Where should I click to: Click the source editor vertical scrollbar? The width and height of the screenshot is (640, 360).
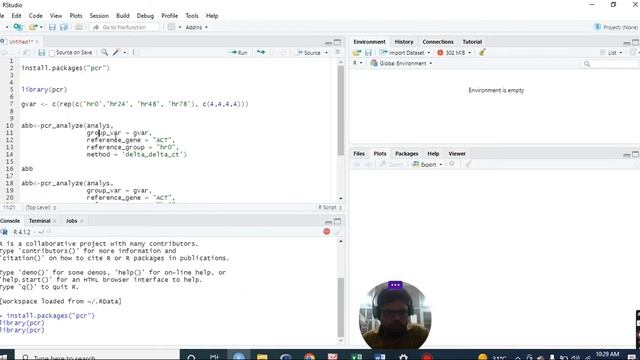tap(341, 110)
